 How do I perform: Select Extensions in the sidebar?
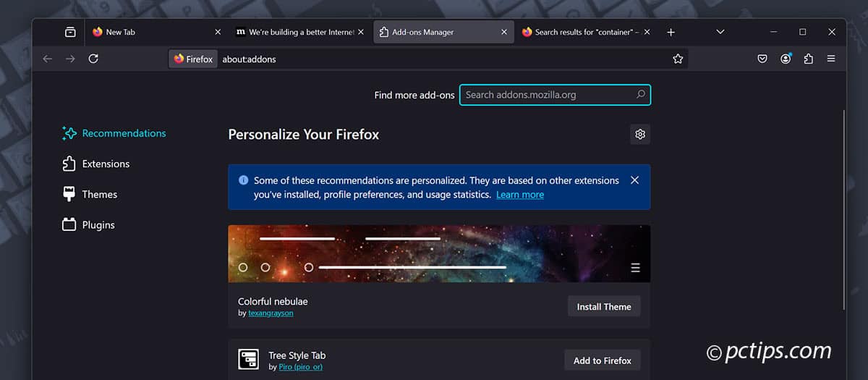coord(106,164)
